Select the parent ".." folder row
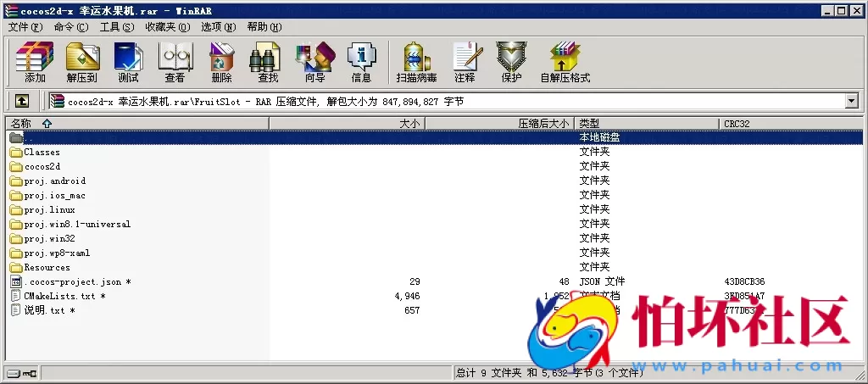This screenshot has height=384, width=868. [434, 137]
